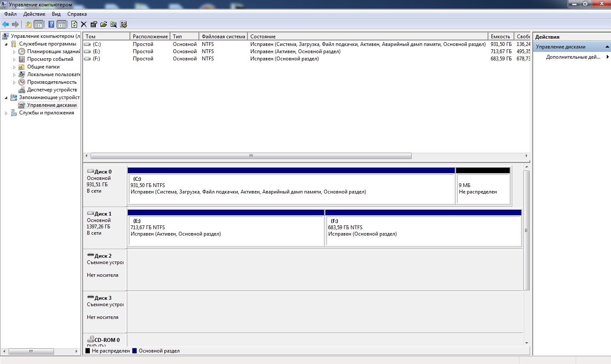Go up one level with the folder icon
Viewport: 611px width, 364px height.
tap(28, 24)
